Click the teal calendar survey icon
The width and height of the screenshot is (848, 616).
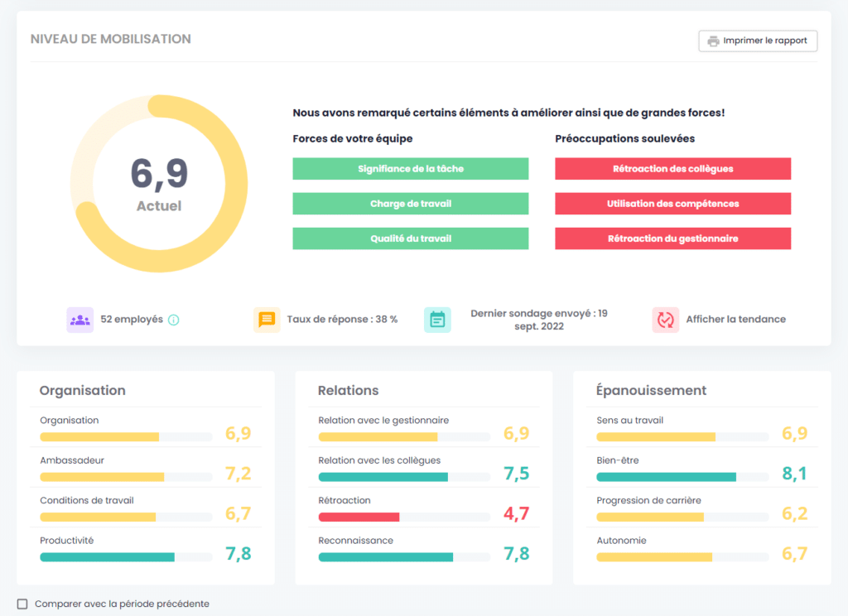coord(437,320)
